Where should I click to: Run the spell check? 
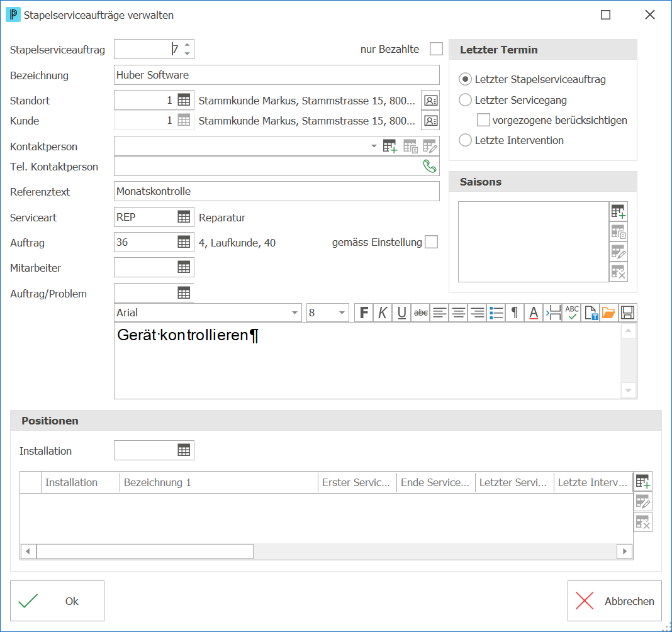tap(572, 313)
